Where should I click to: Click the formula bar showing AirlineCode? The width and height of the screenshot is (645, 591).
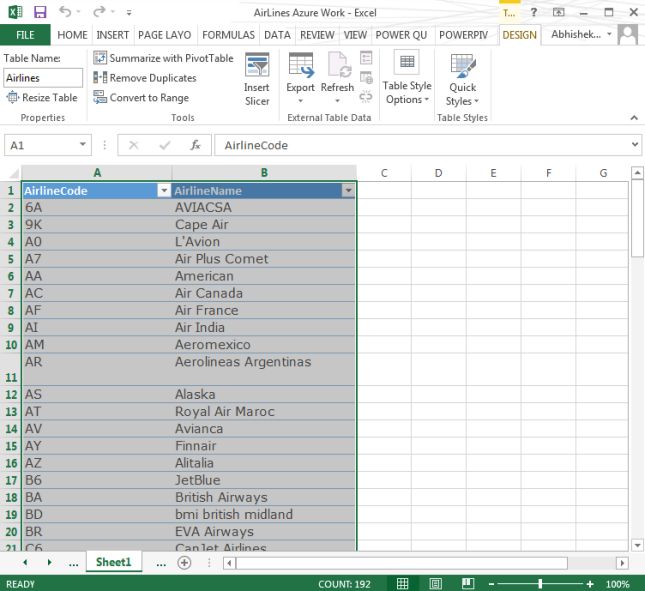(x=422, y=145)
